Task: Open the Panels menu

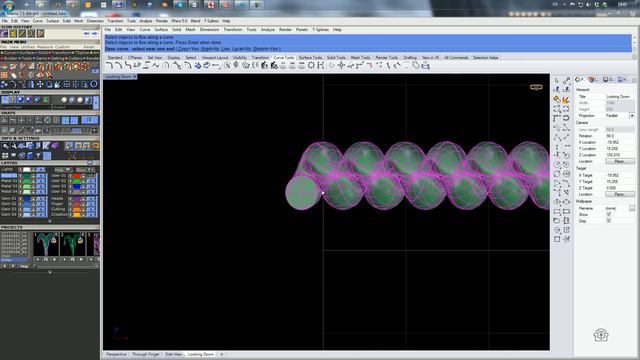Action: pos(302,30)
